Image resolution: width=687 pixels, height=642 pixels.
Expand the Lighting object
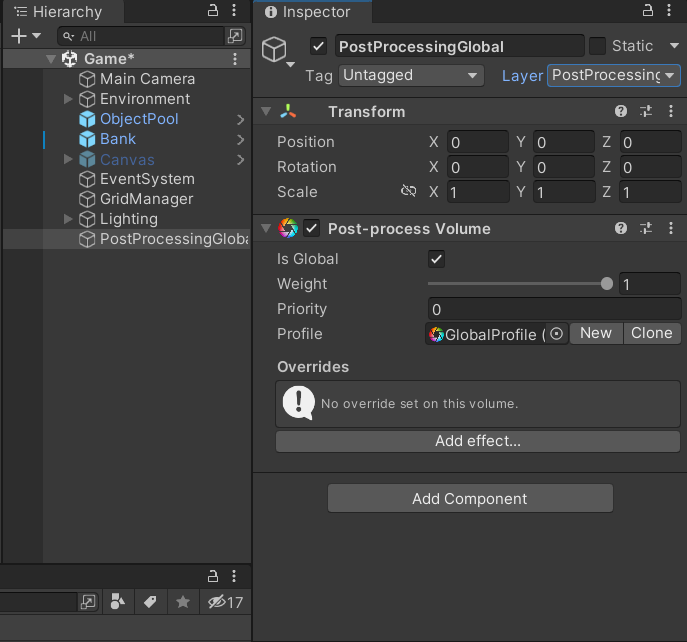tap(68, 219)
